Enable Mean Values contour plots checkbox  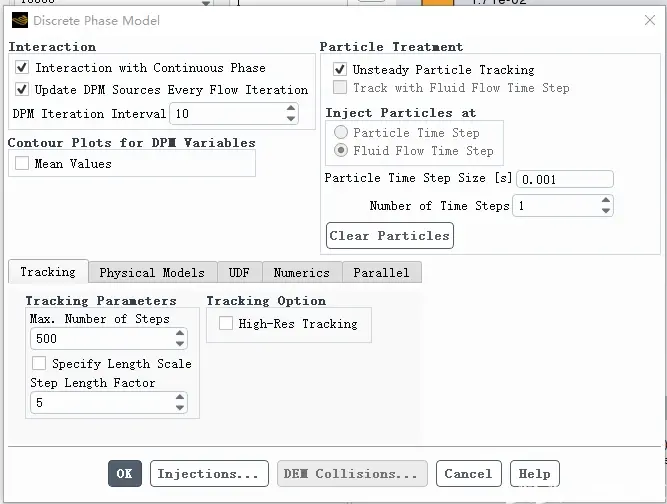22,163
